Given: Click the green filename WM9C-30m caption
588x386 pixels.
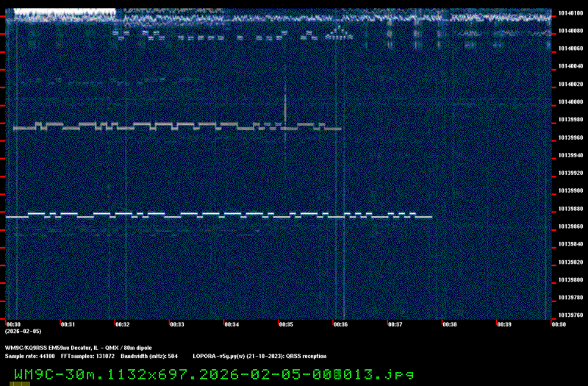Looking at the screenshot, I should (x=213, y=374).
